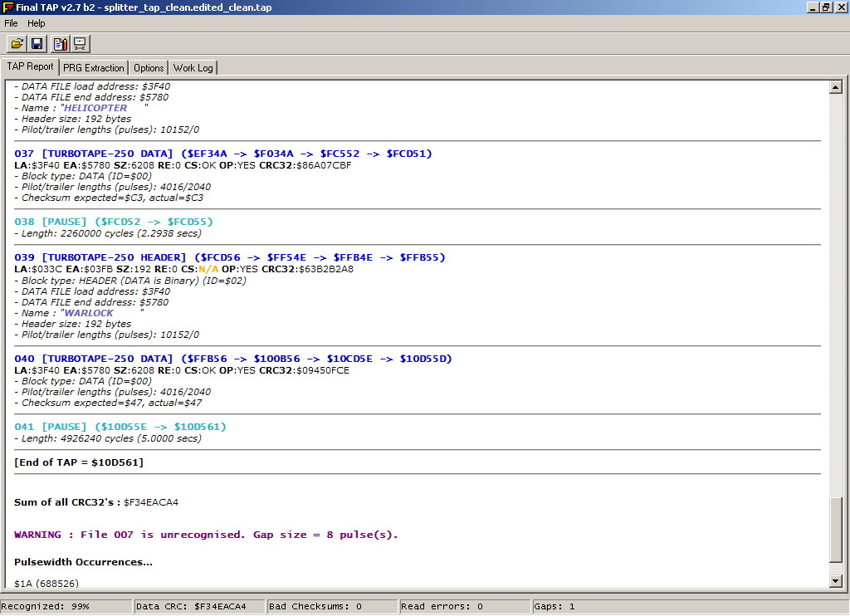This screenshot has width=850, height=616.
Task: Click the save floppy disk icon
Action: [x=37, y=44]
